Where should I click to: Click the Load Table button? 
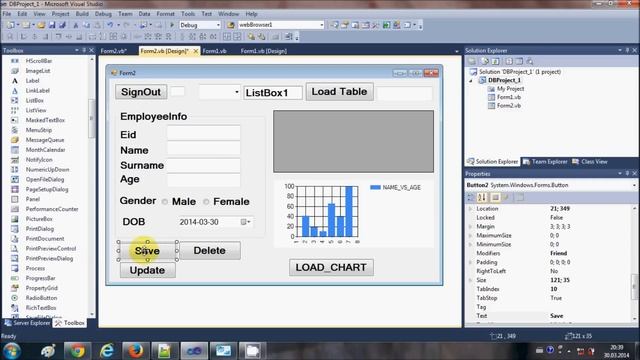point(339,91)
